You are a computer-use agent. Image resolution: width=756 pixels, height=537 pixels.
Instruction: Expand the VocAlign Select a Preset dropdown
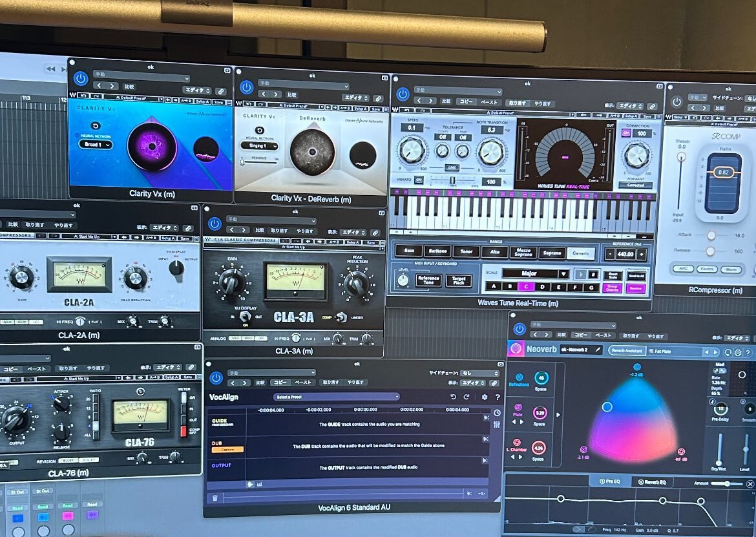click(x=336, y=397)
